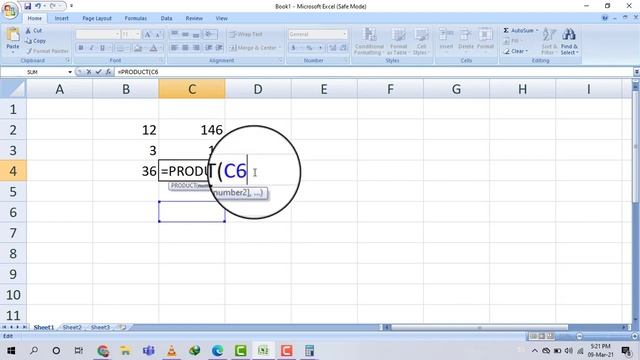This screenshot has height=360, width=640.
Task: Open Clipboard pane dialog launcher
Action: 68,60
